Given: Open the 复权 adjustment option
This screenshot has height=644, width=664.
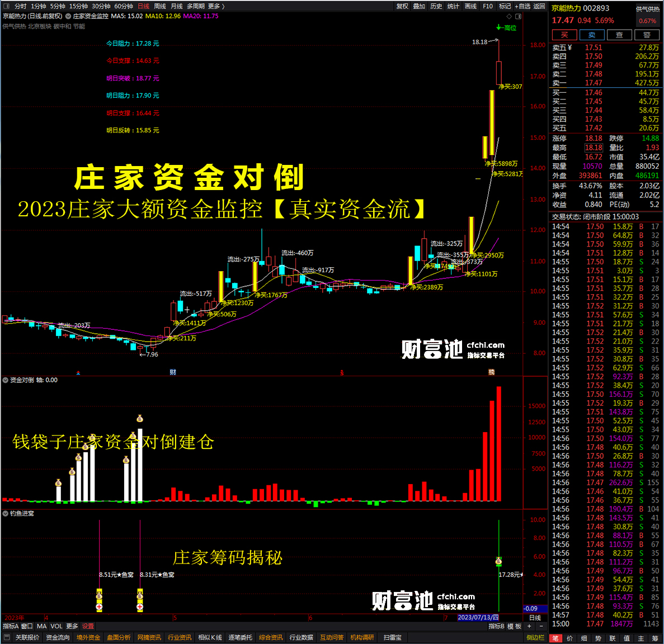Looking at the screenshot, I should 402,6.
